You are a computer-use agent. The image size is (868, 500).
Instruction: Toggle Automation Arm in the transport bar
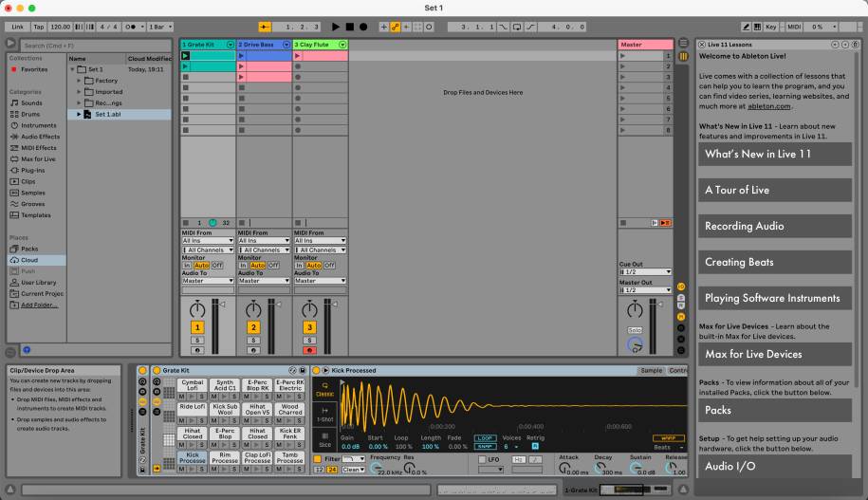pos(396,27)
